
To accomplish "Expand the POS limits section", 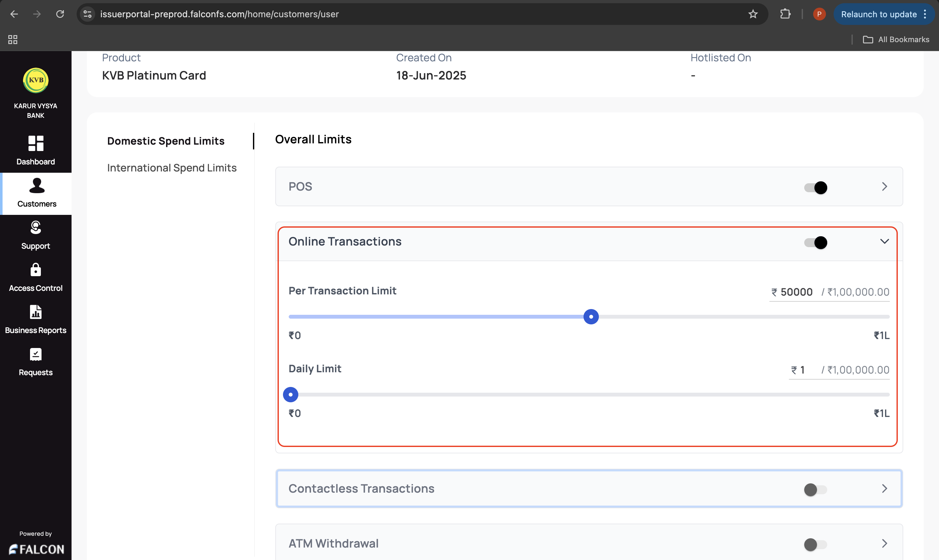I will coord(884,187).
